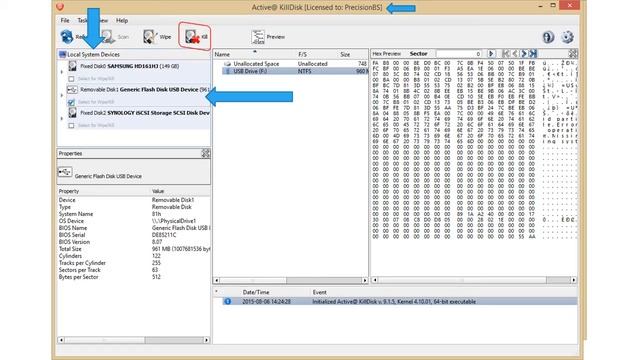Open the File menu
640x360 pixels.
coord(65,20)
